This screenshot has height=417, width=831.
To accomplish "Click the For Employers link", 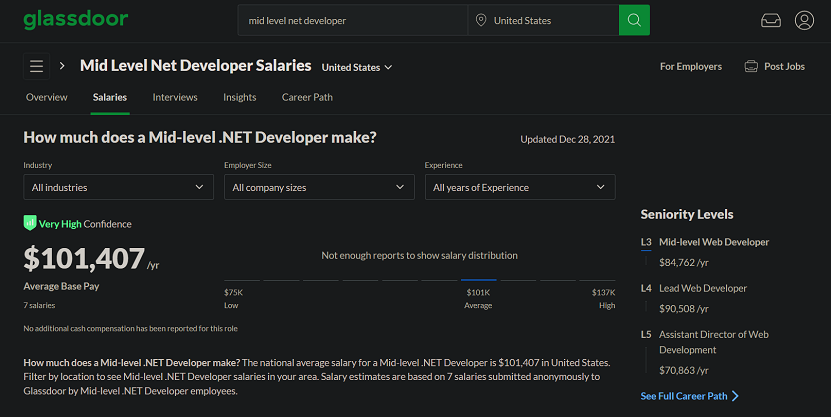I will tap(691, 66).
